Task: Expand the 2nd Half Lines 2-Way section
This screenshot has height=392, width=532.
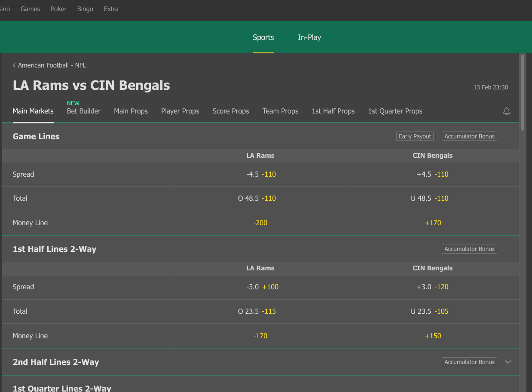Action: point(508,362)
